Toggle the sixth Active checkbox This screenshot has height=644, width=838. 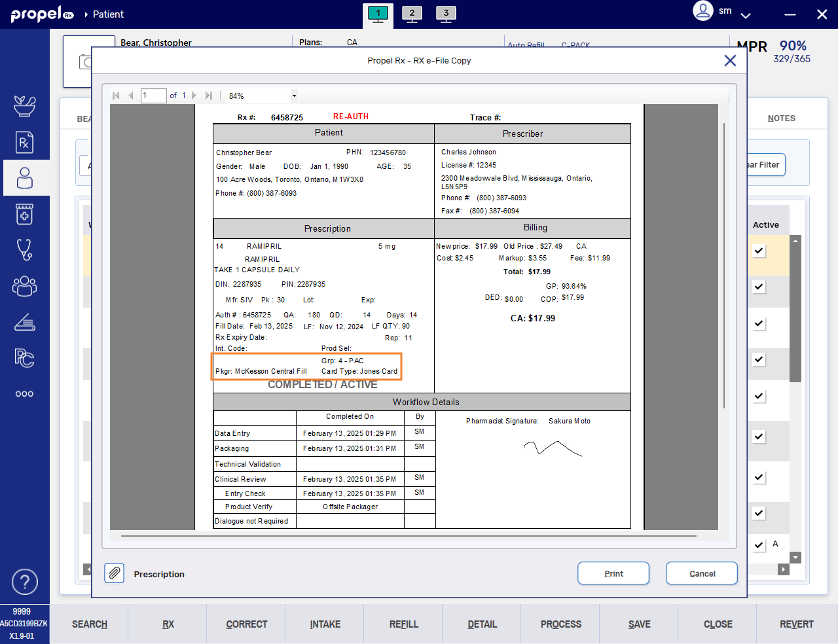point(759,437)
